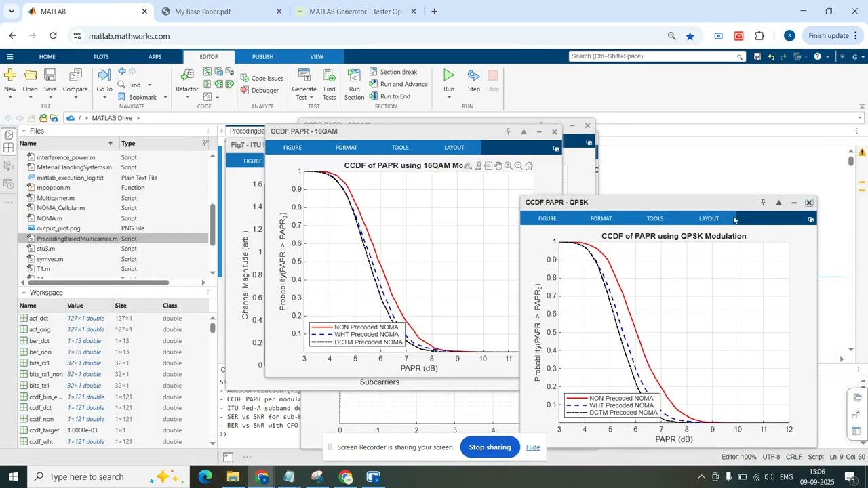Click the editor vertical scrollbar thumb
This screenshot has height=488, width=868.
pyautogui.click(x=850, y=161)
